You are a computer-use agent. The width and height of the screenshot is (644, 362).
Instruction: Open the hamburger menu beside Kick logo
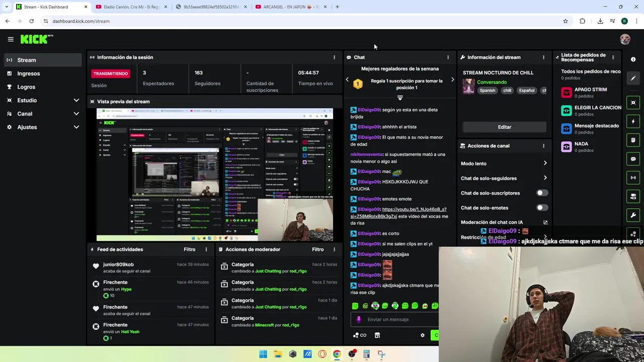click(x=11, y=39)
